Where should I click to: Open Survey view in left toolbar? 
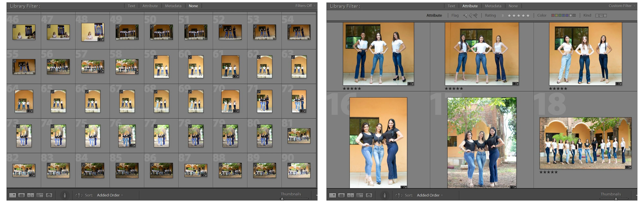pyautogui.click(x=40, y=195)
